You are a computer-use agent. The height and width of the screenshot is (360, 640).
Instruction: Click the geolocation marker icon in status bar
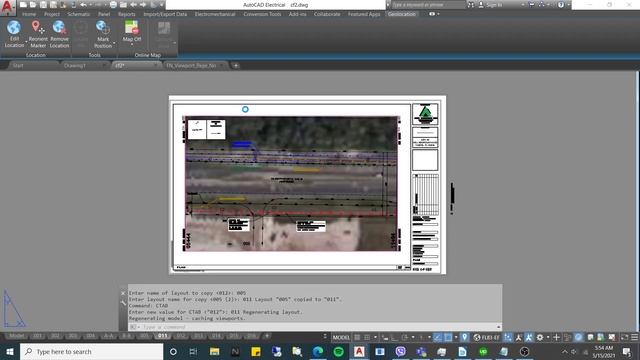pyautogui.click(x=464, y=337)
